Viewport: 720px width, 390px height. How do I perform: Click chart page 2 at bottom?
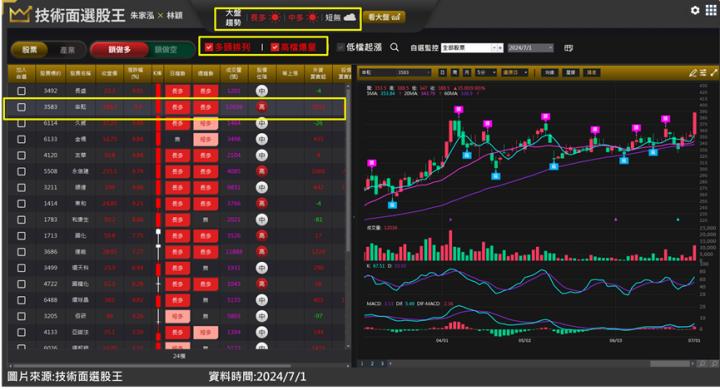pos(372,364)
